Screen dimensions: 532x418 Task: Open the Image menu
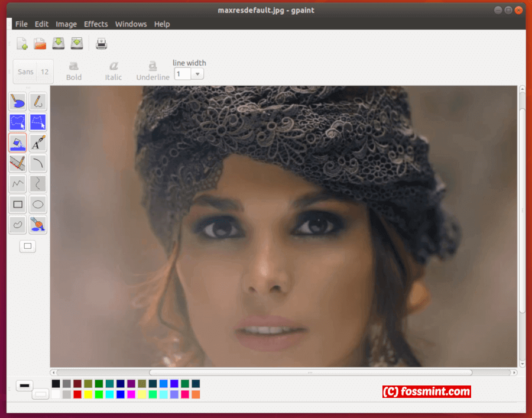point(66,24)
